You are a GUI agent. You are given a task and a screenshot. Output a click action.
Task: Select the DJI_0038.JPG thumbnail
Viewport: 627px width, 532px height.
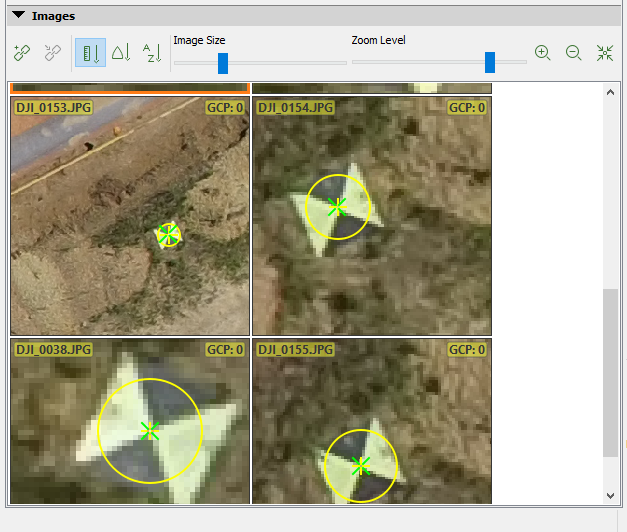tap(130, 421)
